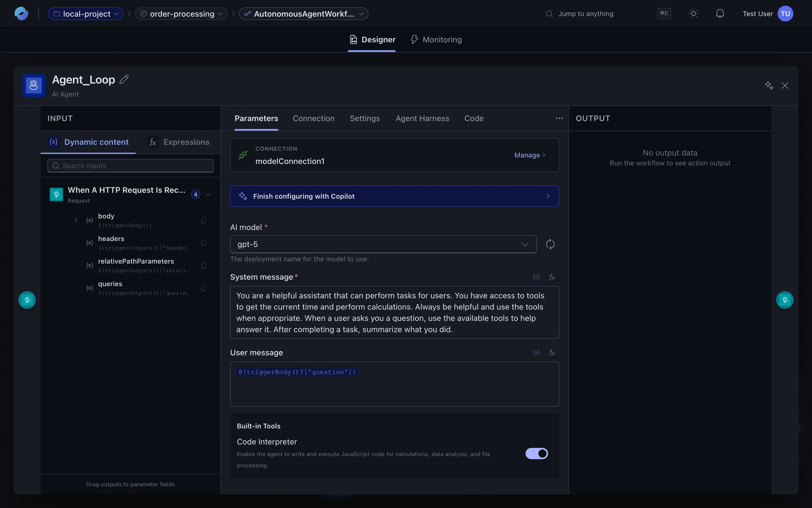Insert expression into System message
This screenshot has height=508, width=812.
[551, 277]
